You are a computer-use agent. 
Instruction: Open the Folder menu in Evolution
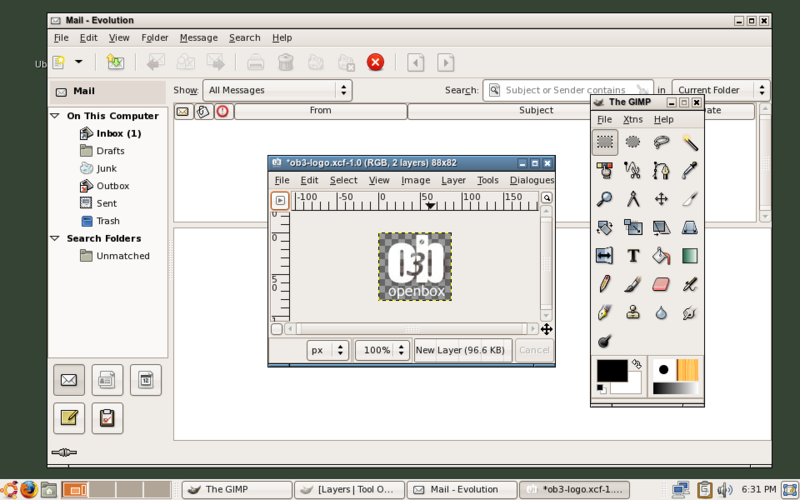tap(155, 38)
